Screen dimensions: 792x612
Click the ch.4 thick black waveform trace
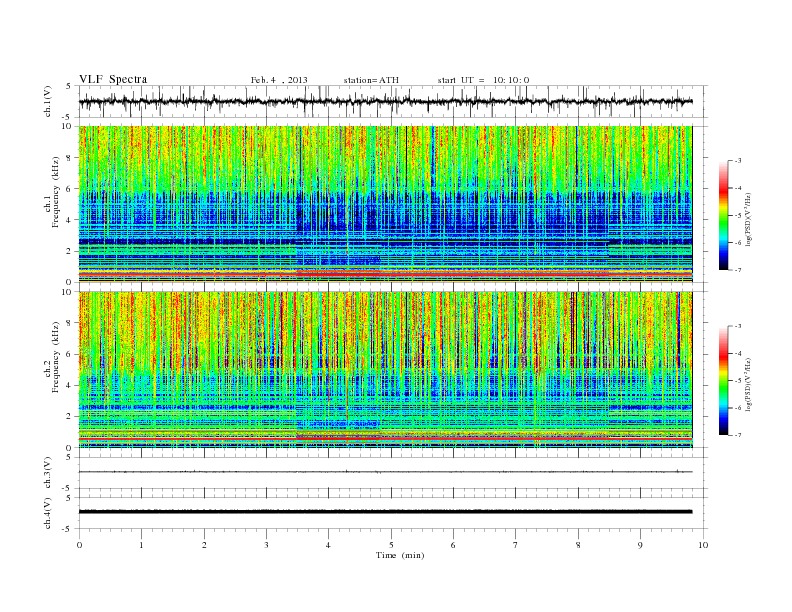click(x=385, y=512)
